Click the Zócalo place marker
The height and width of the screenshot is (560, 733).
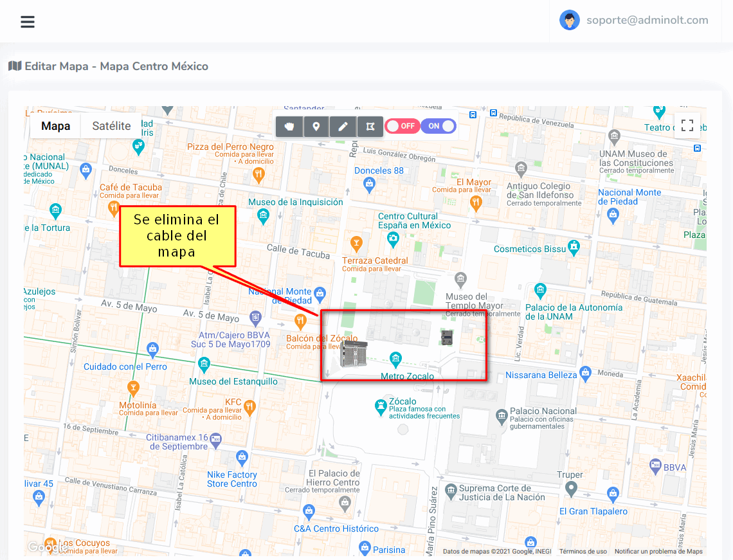[381, 406]
